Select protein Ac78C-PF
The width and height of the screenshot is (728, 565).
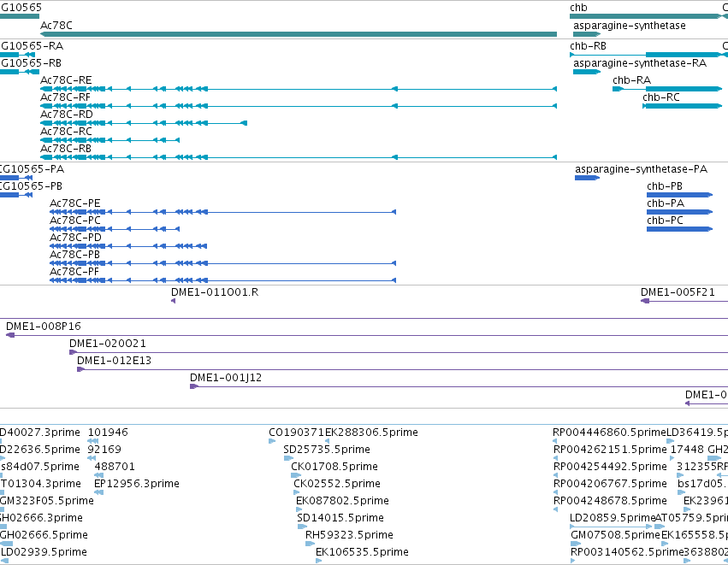[x=223, y=280]
